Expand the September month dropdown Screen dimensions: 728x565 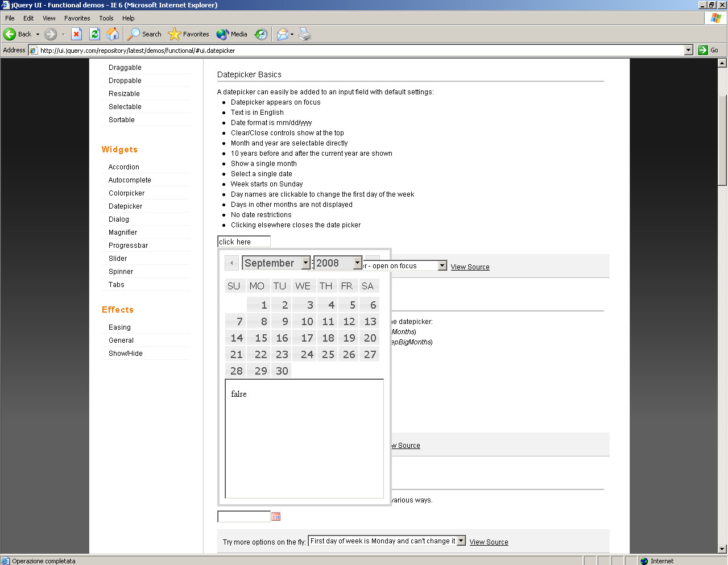pos(305,263)
